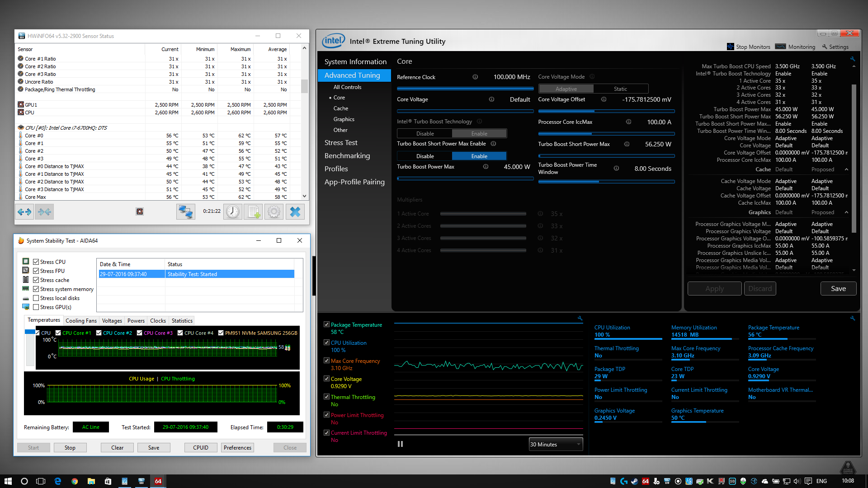
Task: Open Profiles in XTU sidebar
Action: tap(336, 169)
